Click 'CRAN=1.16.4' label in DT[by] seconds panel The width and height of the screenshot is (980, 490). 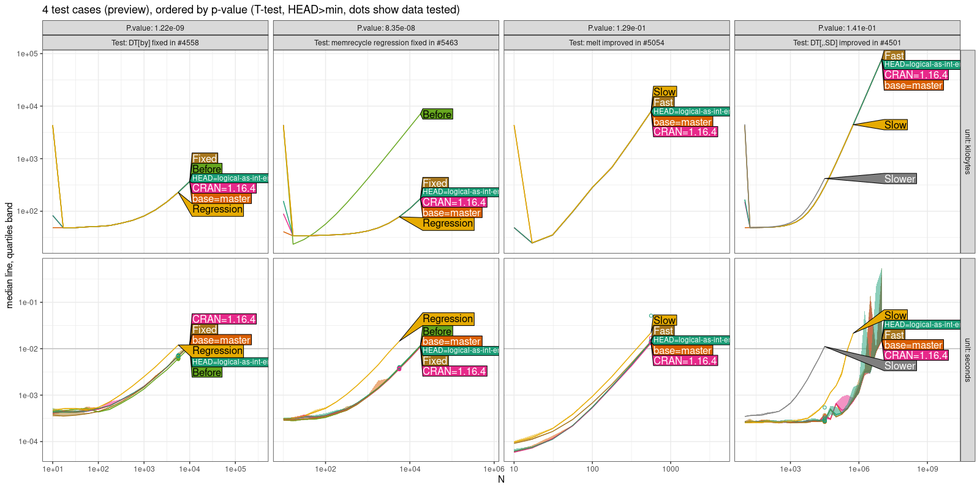[x=224, y=319]
